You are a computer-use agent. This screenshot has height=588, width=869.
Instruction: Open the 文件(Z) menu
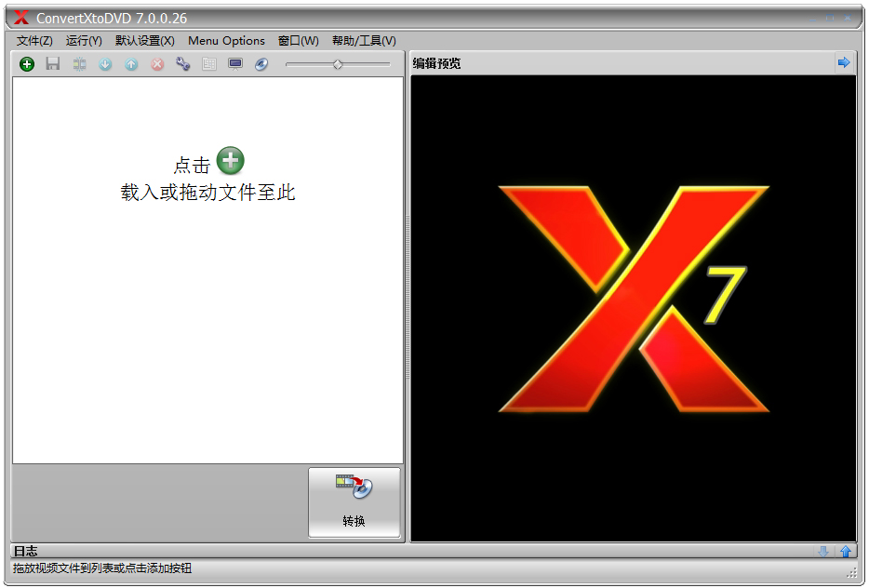click(34, 40)
